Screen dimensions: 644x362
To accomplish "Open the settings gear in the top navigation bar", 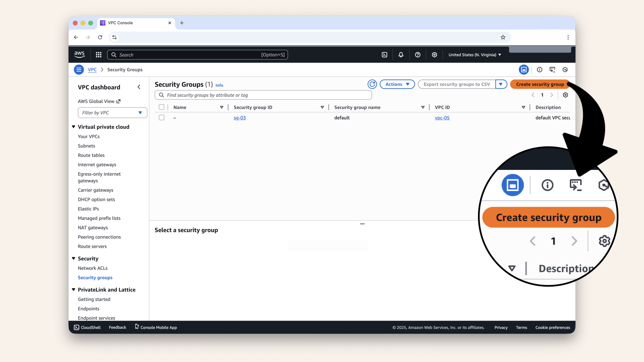I will [434, 55].
